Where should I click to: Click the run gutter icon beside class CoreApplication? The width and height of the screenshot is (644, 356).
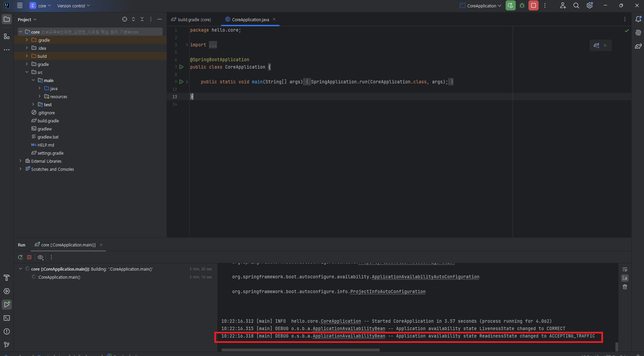[x=181, y=67]
